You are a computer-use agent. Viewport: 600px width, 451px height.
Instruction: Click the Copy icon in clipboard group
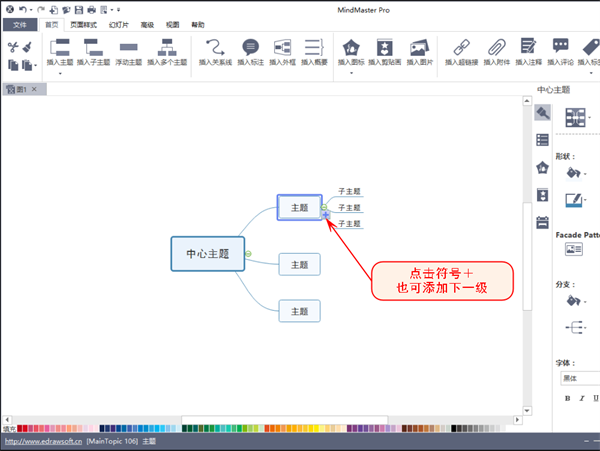13,65
